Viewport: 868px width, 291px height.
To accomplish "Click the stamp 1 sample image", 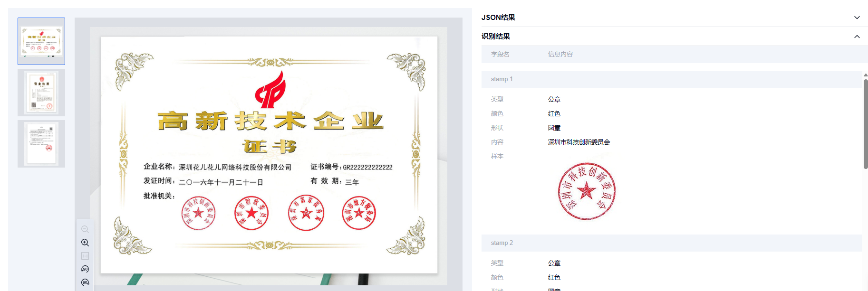I will coord(586,191).
